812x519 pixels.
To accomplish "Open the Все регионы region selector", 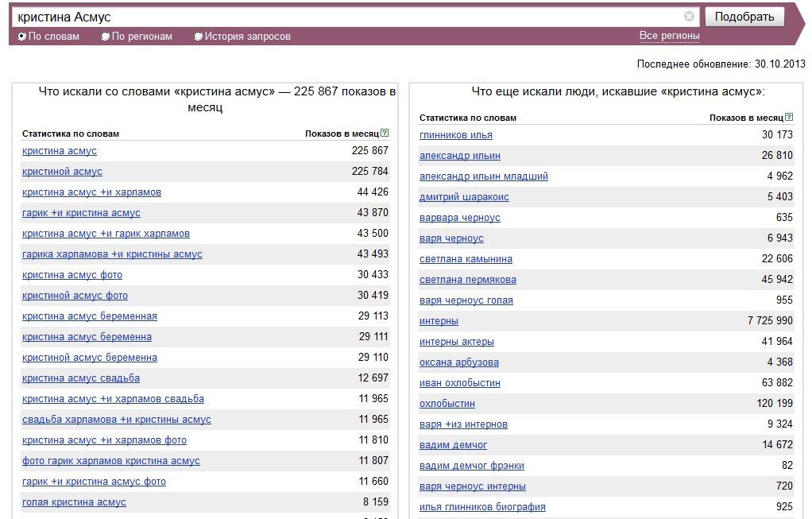I will [669, 36].
